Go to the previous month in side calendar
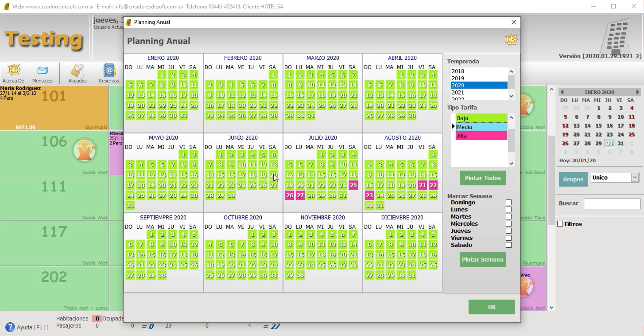The height and width of the screenshot is (336, 644). pyautogui.click(x=562, y=92)
